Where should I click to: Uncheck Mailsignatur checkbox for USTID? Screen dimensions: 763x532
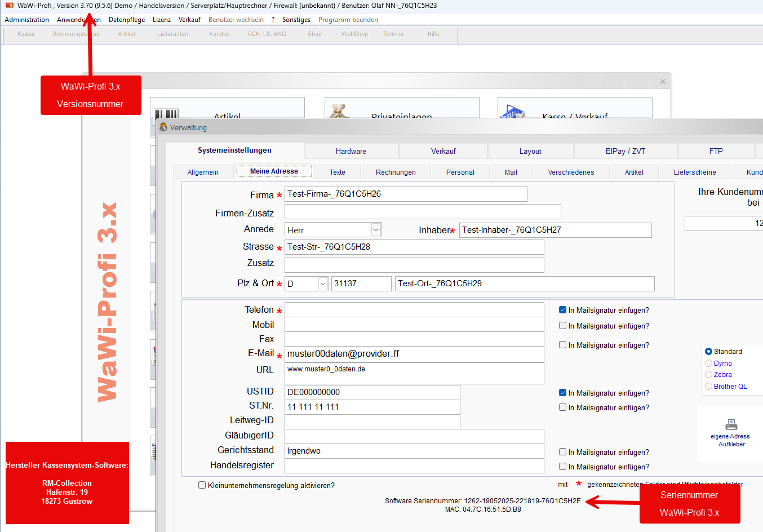pyautogui.click(x=562, y=393)
